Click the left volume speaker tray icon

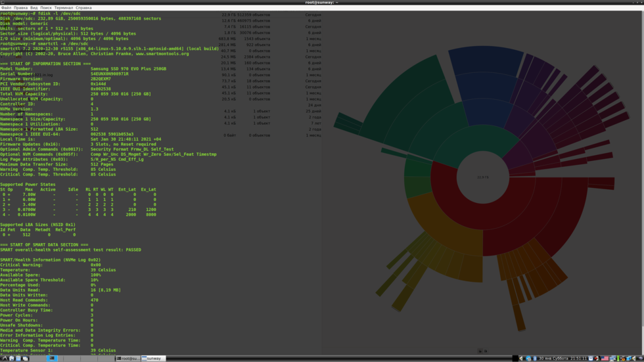[x=521, y=359]
